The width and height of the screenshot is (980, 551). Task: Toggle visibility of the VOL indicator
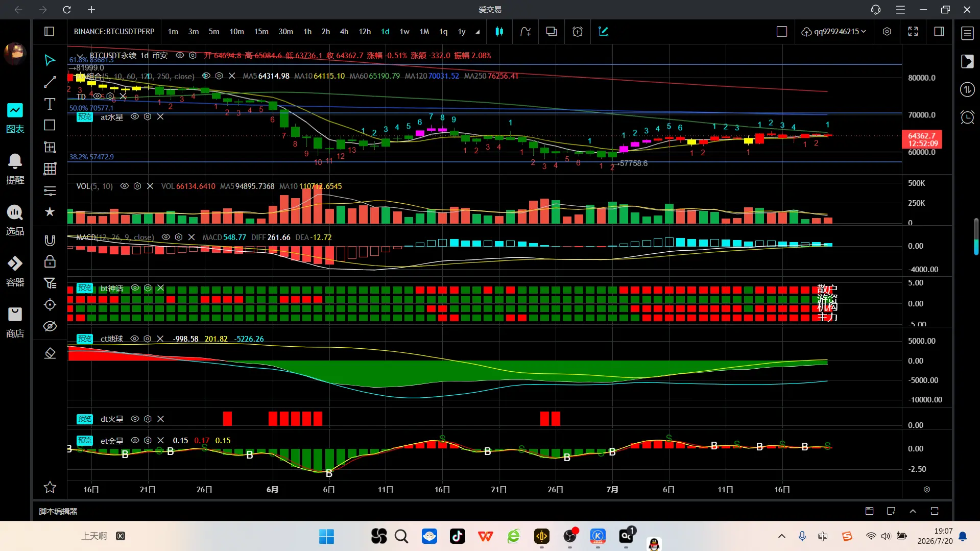point(124,186)
